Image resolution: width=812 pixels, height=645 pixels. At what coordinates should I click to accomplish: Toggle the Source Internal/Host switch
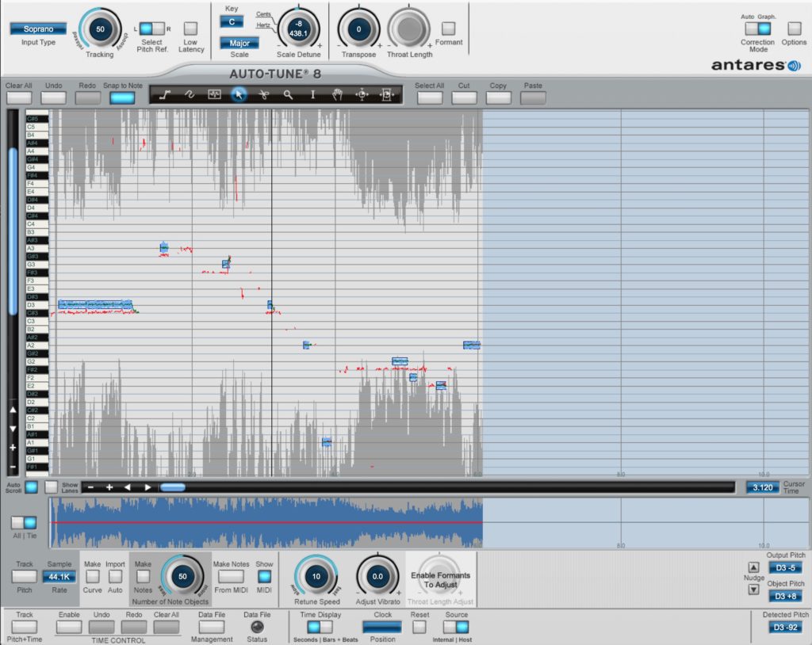456,627
